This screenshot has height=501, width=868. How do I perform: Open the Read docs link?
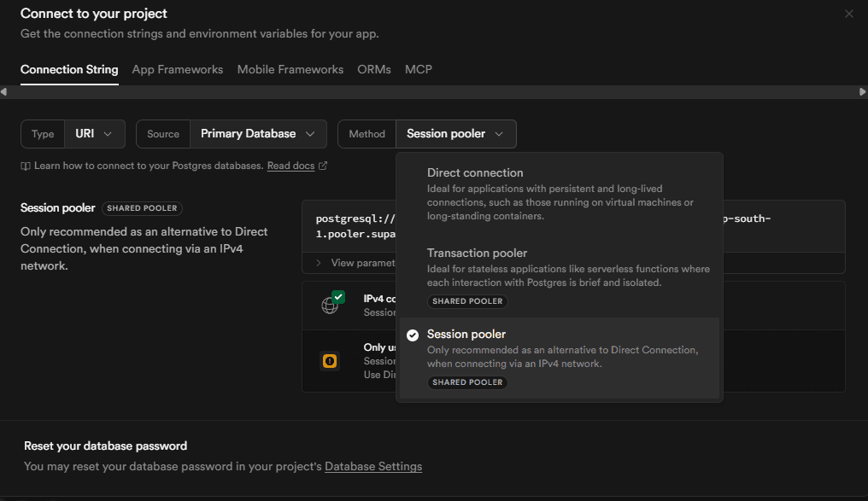290,166
